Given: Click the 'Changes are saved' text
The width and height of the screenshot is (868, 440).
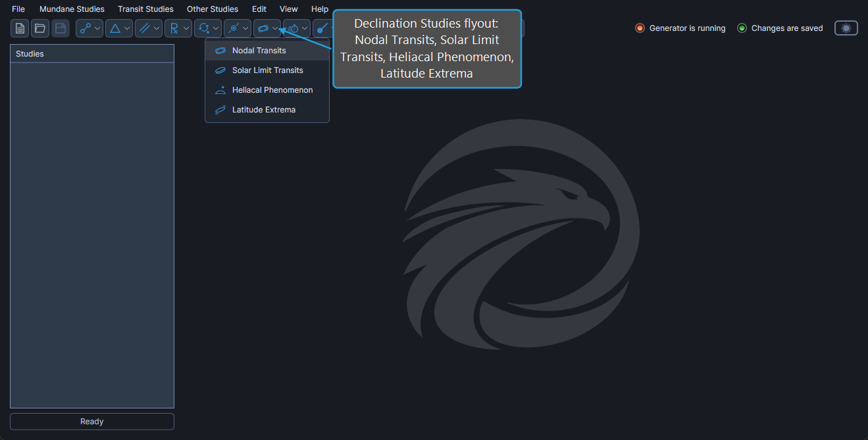Looking at the screenshot, I should (x=787, y=28).
